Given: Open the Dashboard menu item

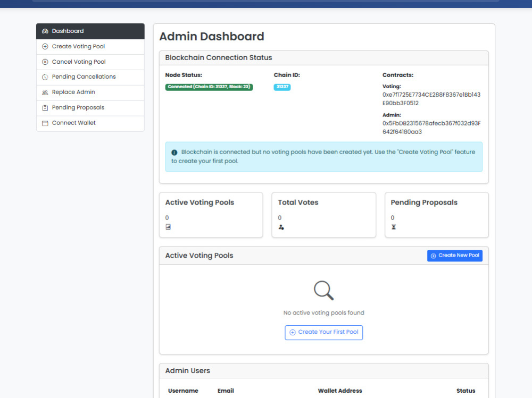Looking at the screenshot, I should [90, 31].
